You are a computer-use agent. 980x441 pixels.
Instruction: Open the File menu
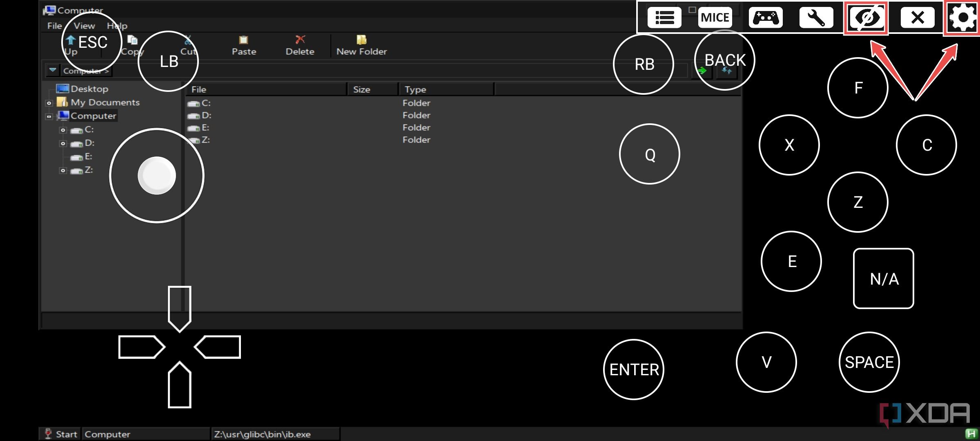coord(54,26)
